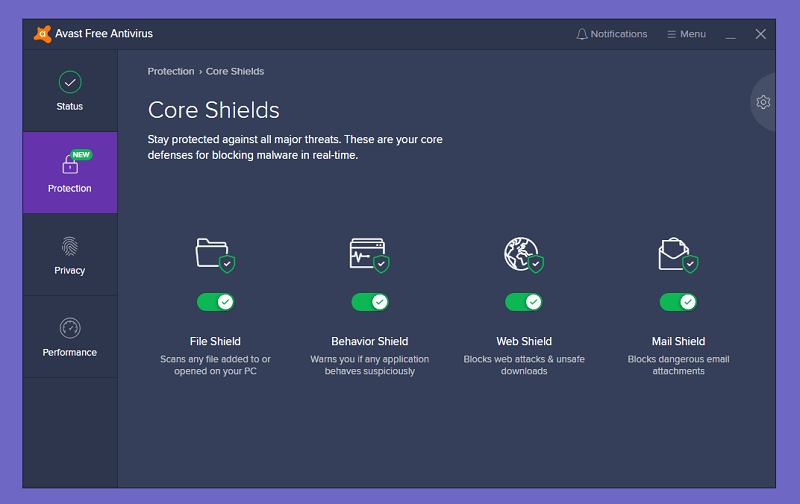Toggle the Web Shield switch
800x504 pixels.
(x=524, y=302)
